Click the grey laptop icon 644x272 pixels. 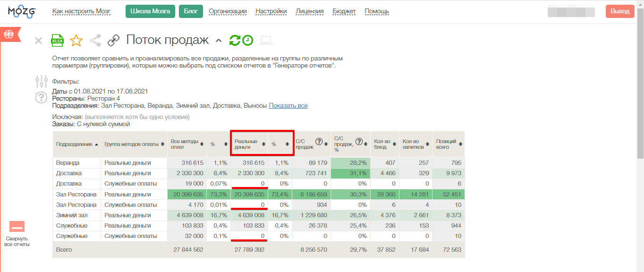(x=266, y=41)
